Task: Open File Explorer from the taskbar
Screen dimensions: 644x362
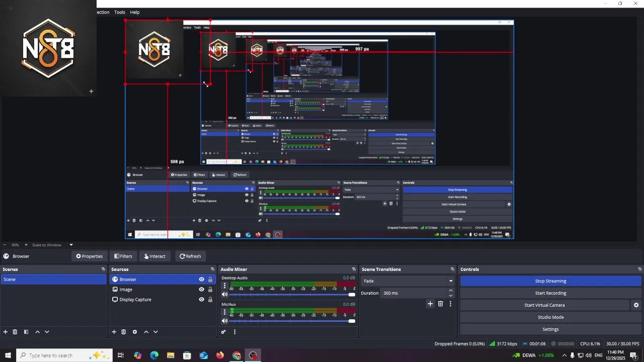Action: (171, 355)
